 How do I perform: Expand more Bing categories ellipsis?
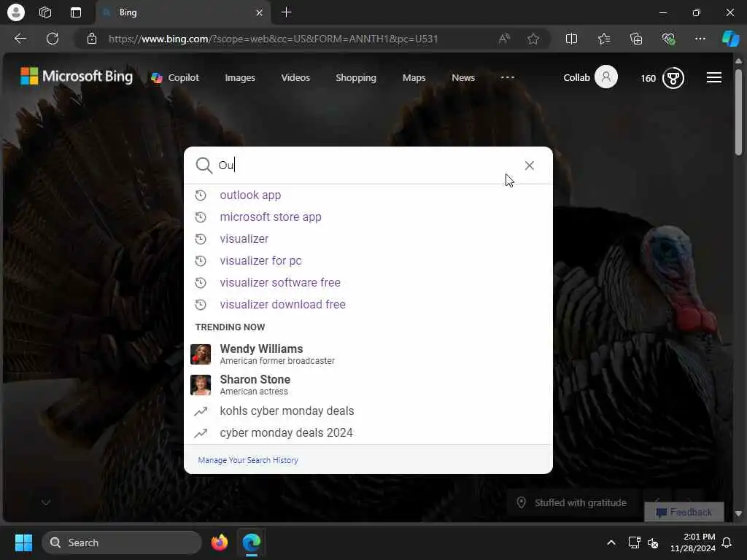pyautogui.click(x=508, y=77)
